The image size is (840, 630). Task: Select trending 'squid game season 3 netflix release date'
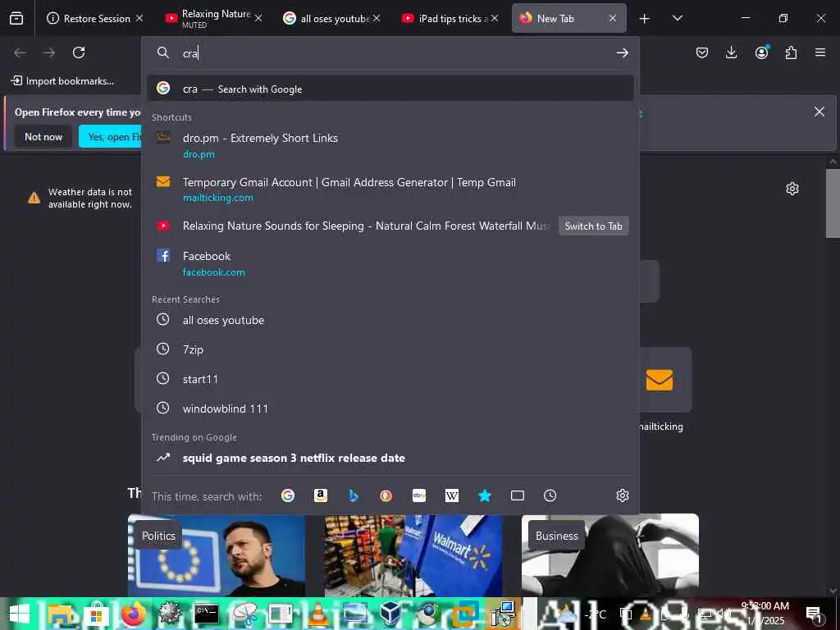tap(390, 458)
